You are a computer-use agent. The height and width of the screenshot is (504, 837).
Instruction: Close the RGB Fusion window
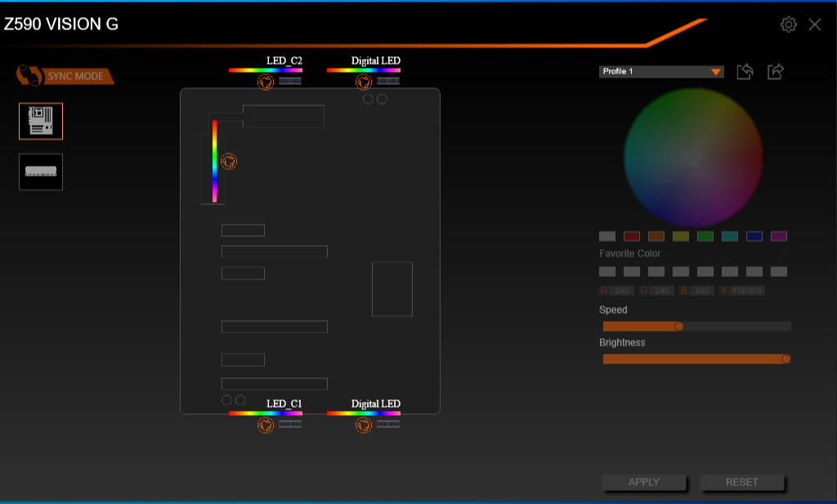[x=815, y=25]
